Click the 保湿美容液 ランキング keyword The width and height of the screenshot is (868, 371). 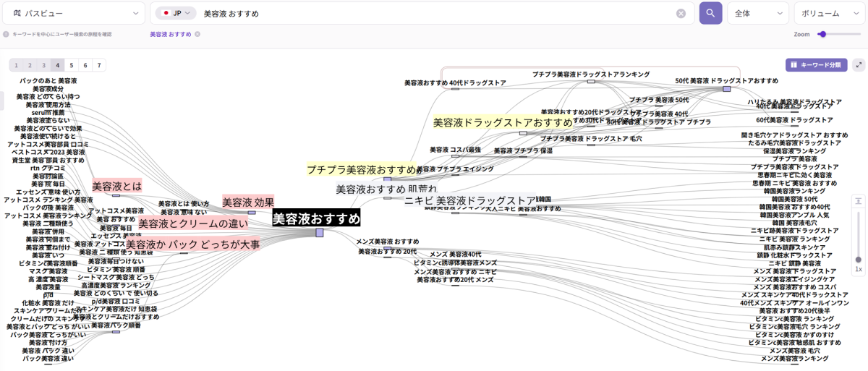[794, 151]
